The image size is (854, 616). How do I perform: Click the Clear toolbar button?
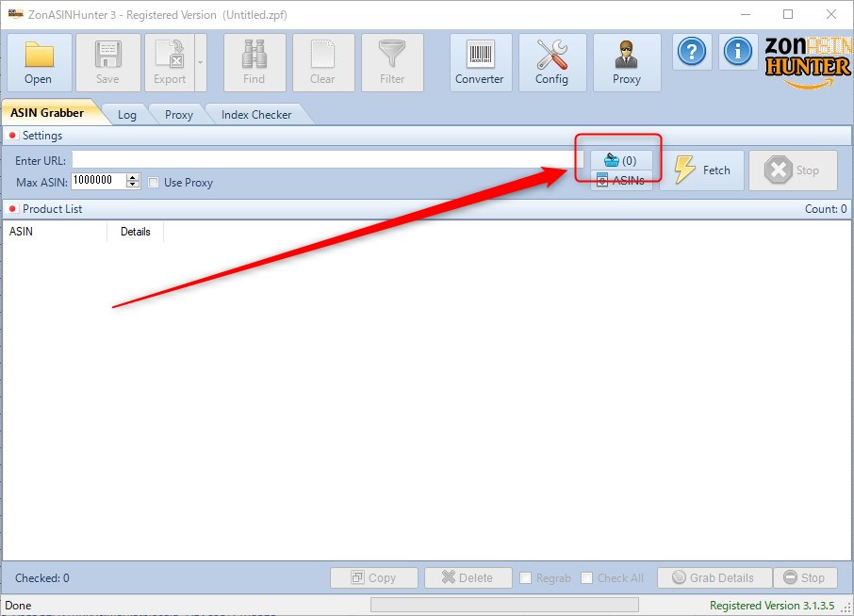click(x=323, y=62)
